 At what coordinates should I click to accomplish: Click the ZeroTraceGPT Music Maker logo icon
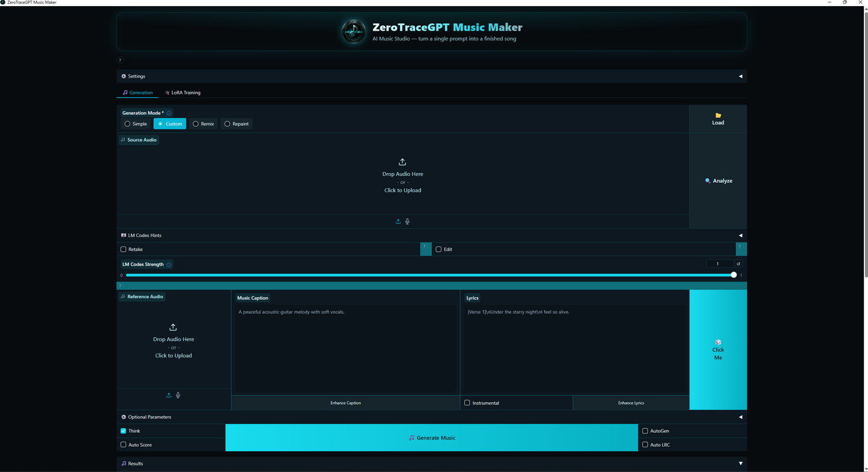click(x=353, y=31)
